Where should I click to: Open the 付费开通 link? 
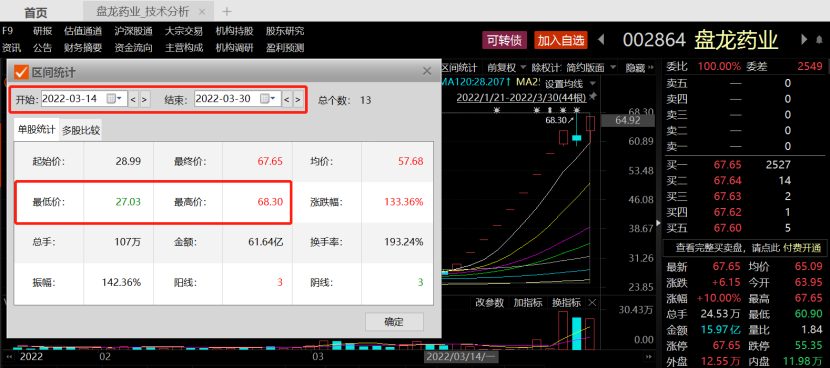click(x=802, y=248)
